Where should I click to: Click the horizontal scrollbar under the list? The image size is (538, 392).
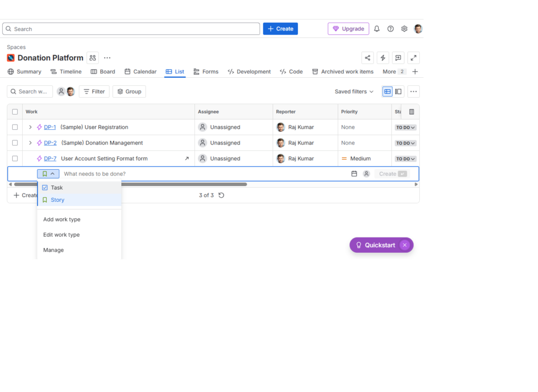[130, 184]
